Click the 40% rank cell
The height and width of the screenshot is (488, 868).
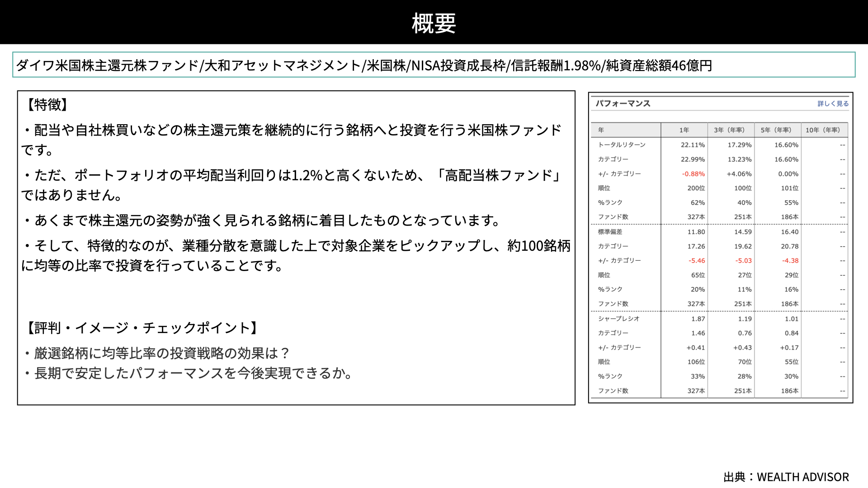tap(745, 203)
